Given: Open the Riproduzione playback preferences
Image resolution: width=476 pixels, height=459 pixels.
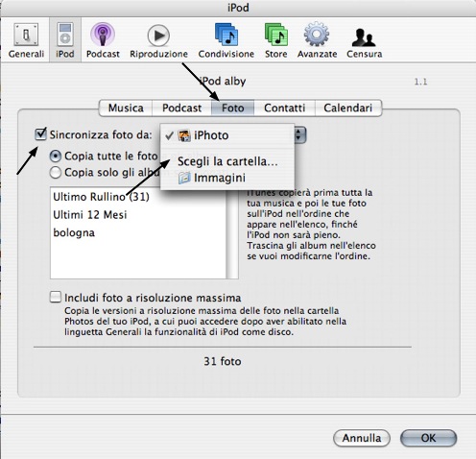Looking at the screenshot, I should [158, 40].
